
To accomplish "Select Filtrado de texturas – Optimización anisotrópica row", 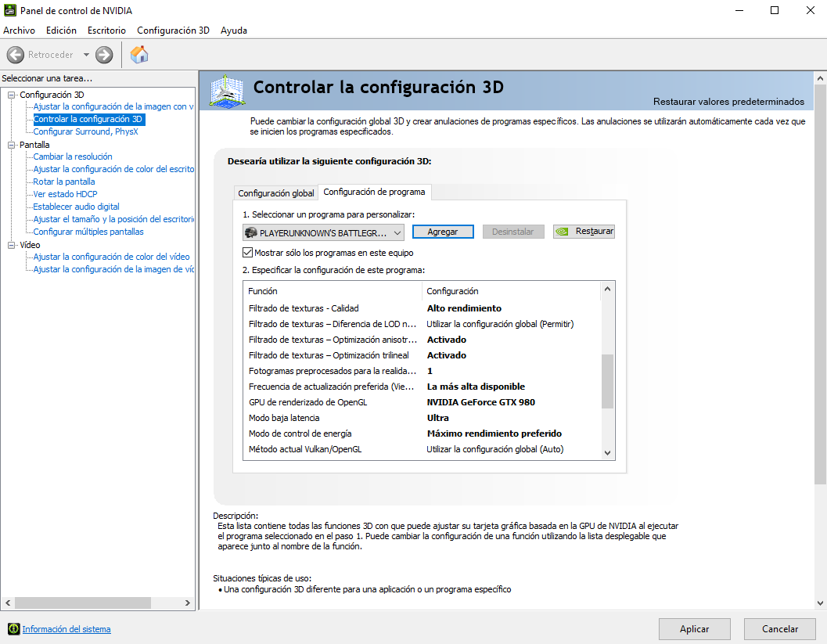I will [422, 340].
